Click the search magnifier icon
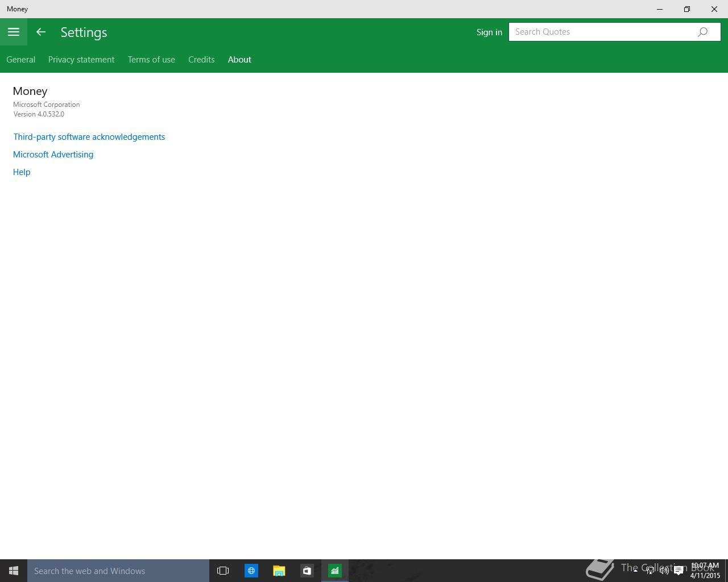This screenshot has height=582, width=728. tap(703, 32)
